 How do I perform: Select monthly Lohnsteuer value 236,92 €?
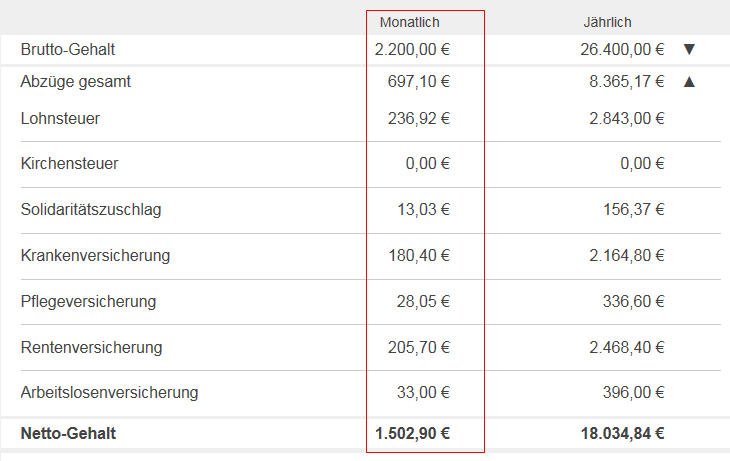[419, 118]
